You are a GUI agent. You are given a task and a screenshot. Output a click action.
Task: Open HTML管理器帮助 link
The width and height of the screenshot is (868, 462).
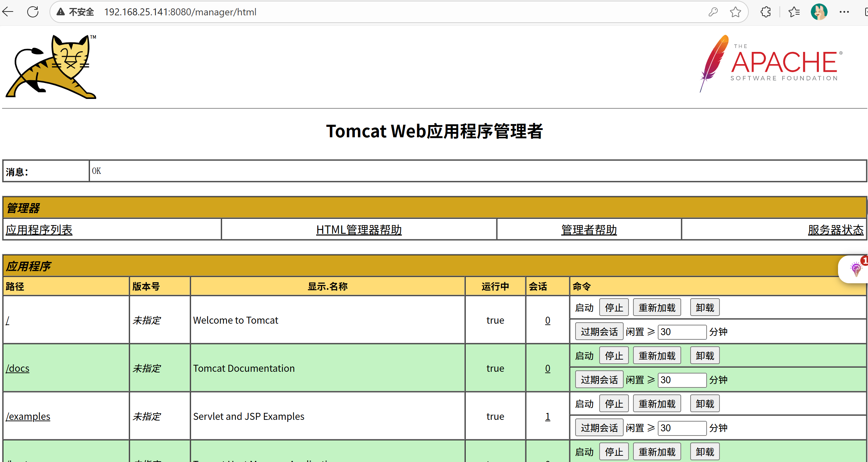pyautogui.click(x=359, y=230)
